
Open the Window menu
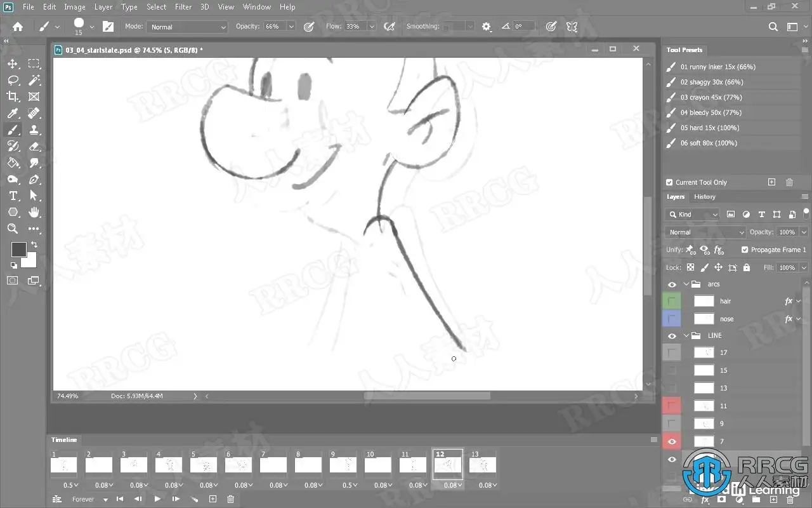(257, 7)
